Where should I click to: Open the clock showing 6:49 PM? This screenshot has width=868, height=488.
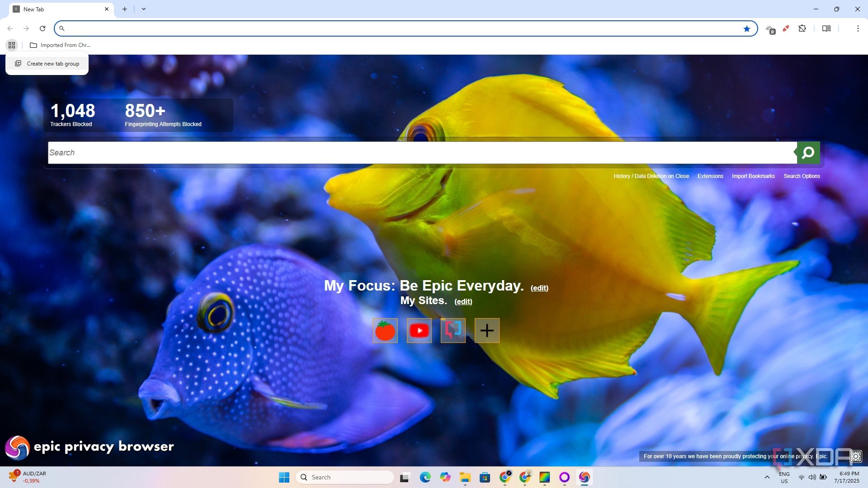(847, 477)
